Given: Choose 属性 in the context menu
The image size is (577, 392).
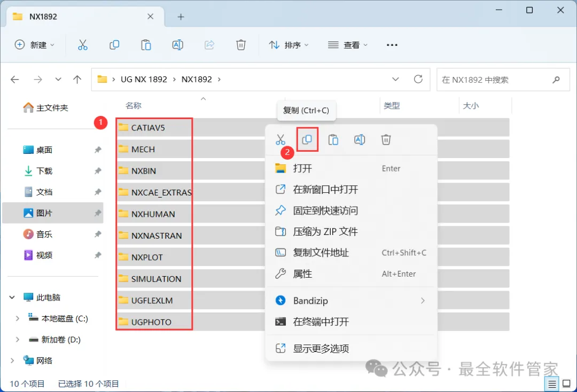Looking at the screenshot, I should (351, 274).
